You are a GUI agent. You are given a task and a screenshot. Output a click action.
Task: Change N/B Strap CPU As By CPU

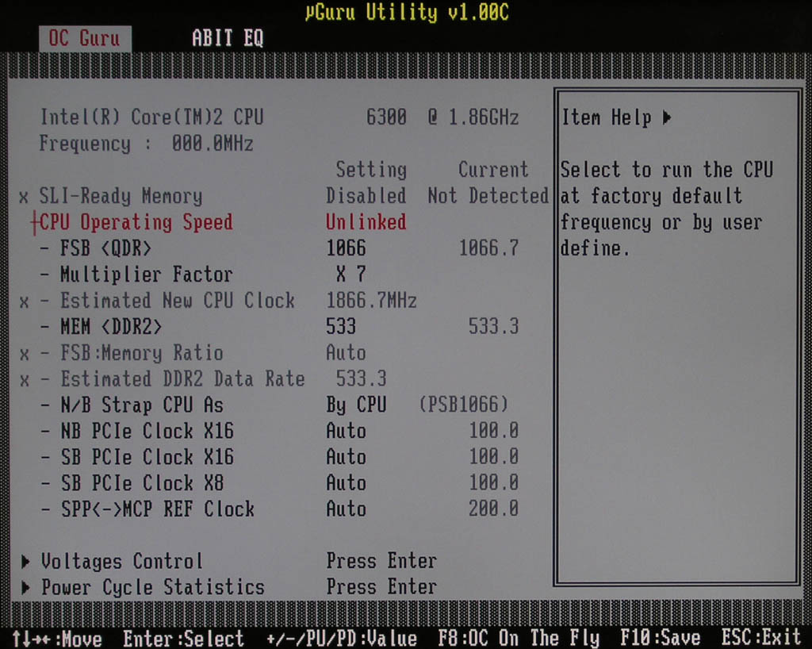pyautogui.click(x=356, y=405)
